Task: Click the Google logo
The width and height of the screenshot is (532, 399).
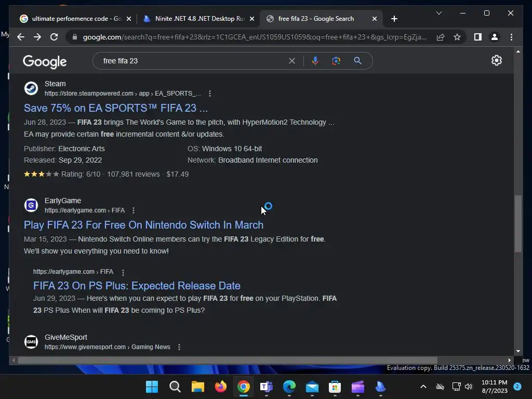Action: (x=45, y=61)
